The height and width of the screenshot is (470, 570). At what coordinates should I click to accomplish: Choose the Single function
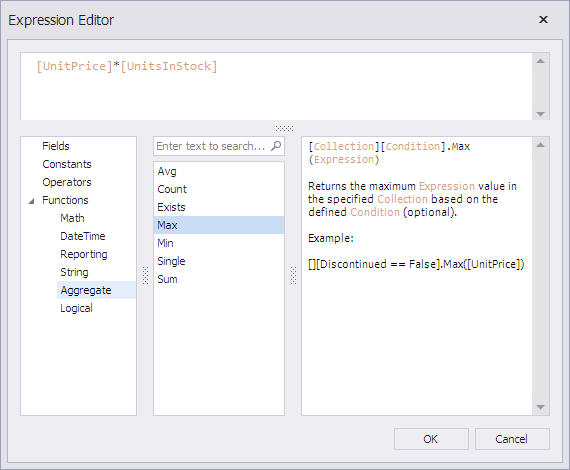coord(219,261)
